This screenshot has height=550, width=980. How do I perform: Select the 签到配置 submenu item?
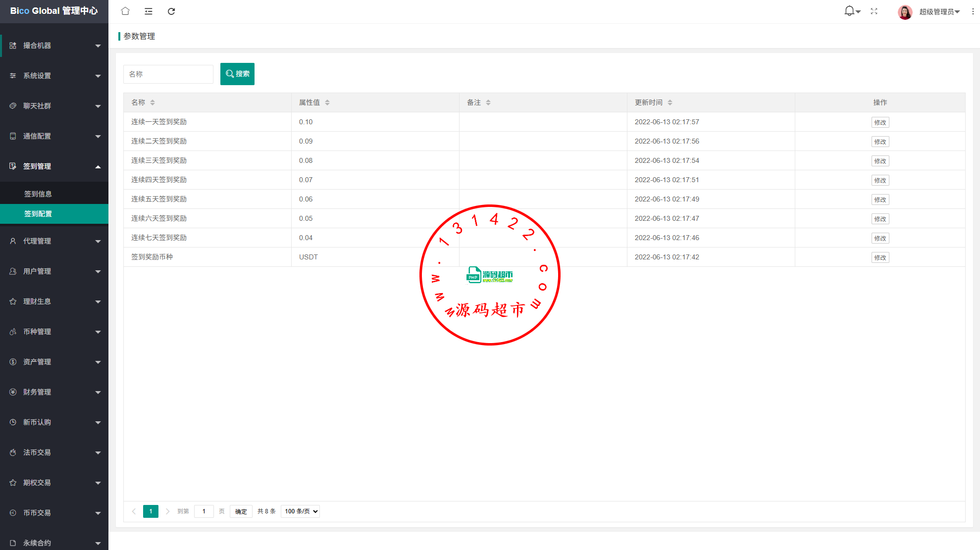[38, 214]
